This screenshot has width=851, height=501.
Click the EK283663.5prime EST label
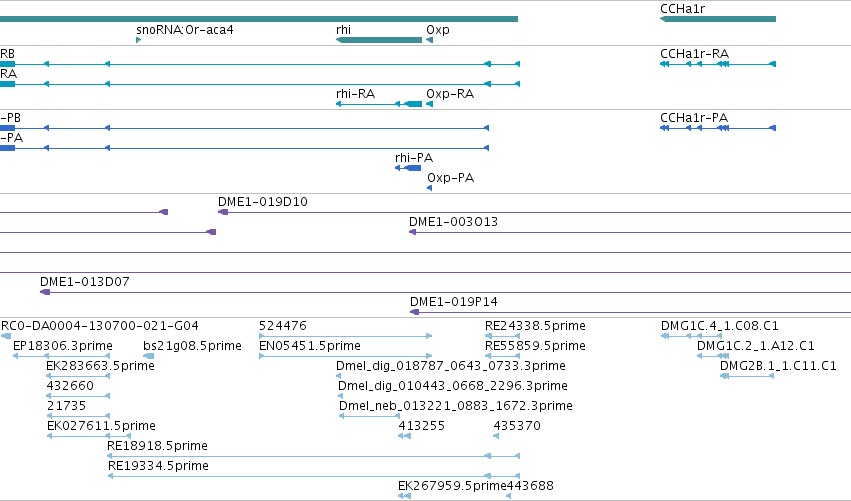[100, 366]
